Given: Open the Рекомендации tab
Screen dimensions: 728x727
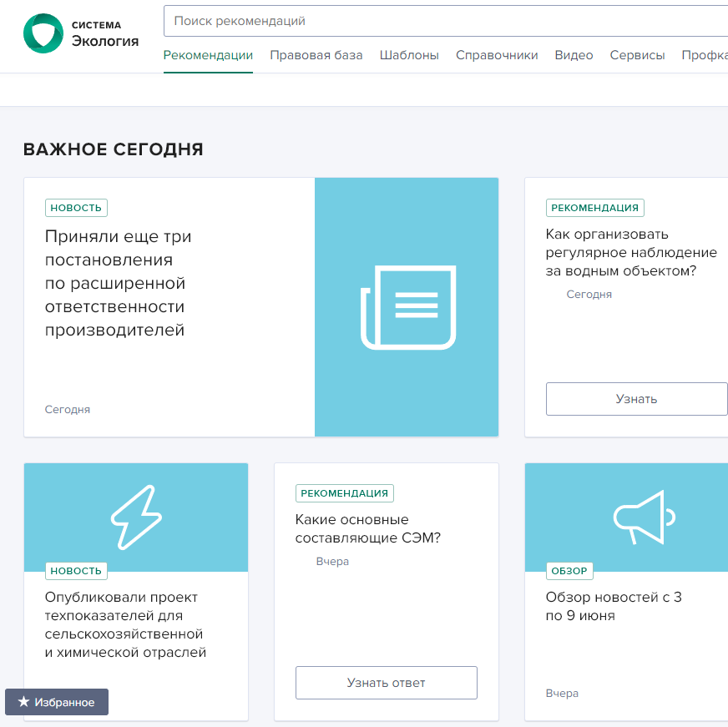Looking at the screenshot, I should [x=208, y=56].
